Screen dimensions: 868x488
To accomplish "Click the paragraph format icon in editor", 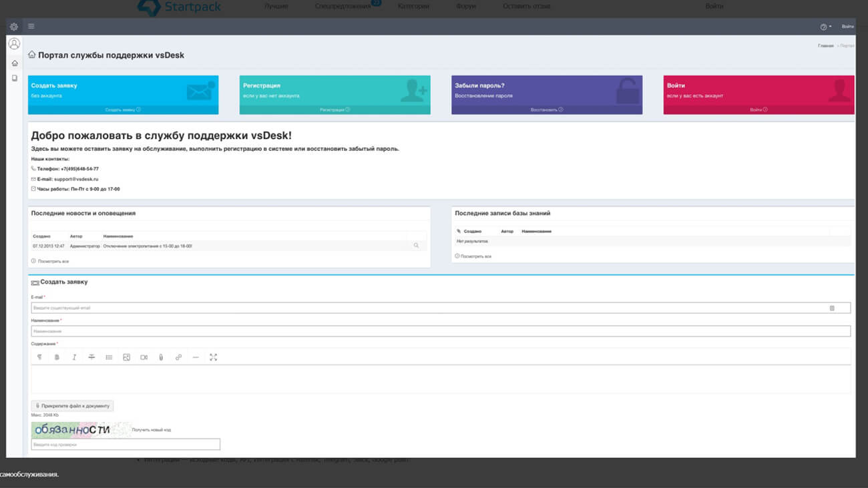I will click(39, 357).
